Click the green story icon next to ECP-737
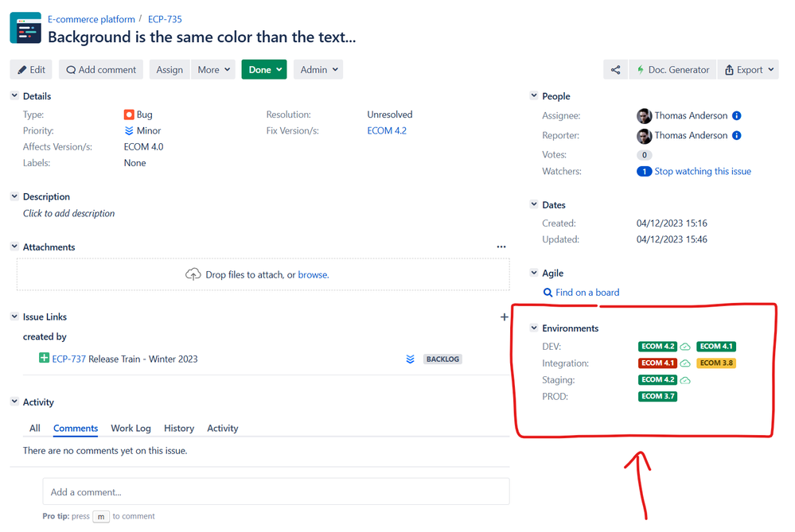The height and width of the screenshot is (532, 795). coord(44,358)
